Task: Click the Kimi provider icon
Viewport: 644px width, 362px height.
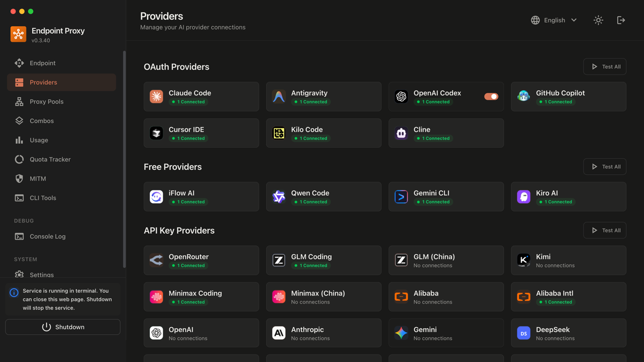Action: (x=523, y=260)
